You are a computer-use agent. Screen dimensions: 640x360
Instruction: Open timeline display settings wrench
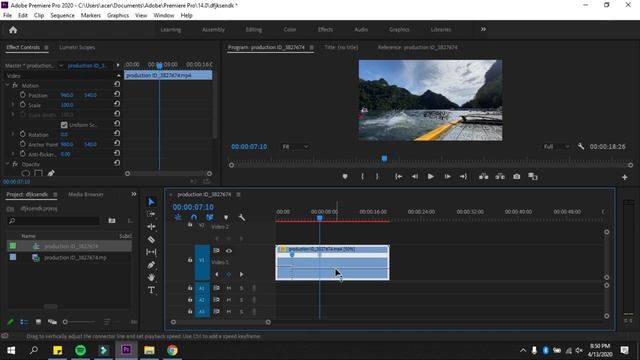tap(242, 218)
